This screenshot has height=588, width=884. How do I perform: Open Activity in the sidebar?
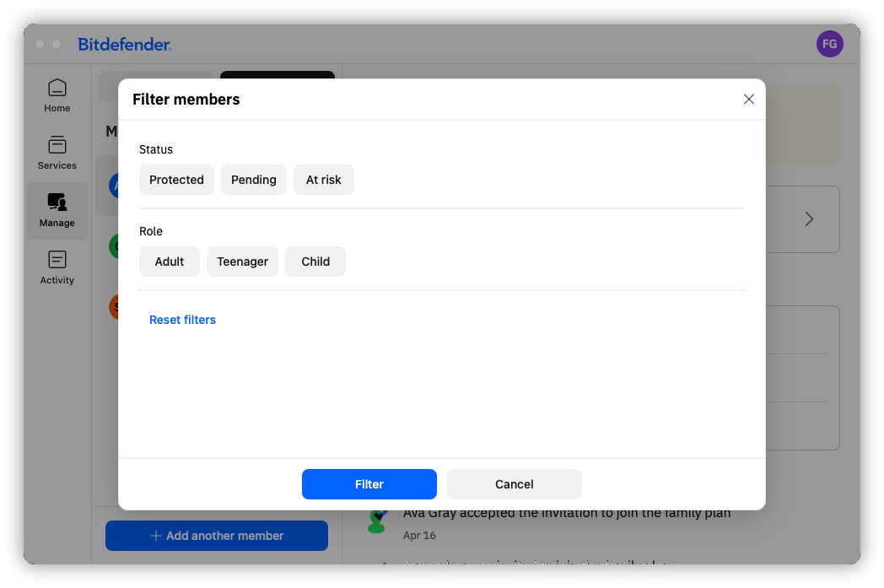coord(57,268)
